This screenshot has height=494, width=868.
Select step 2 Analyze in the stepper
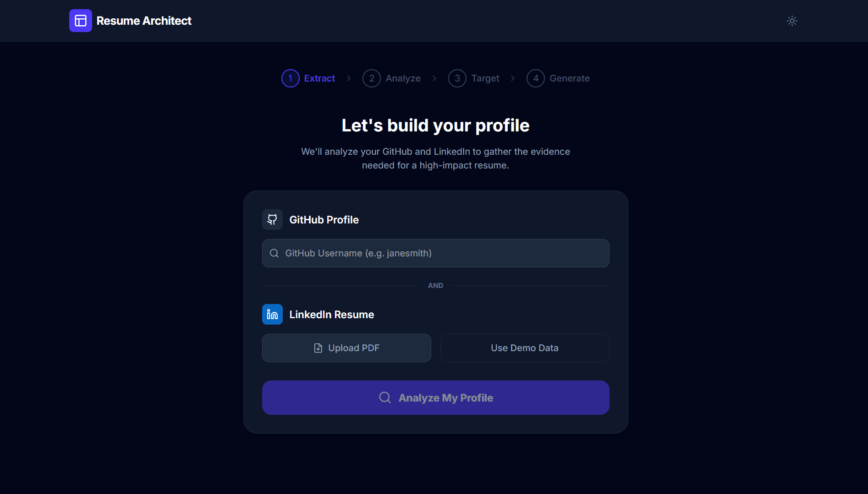point(372,78)
